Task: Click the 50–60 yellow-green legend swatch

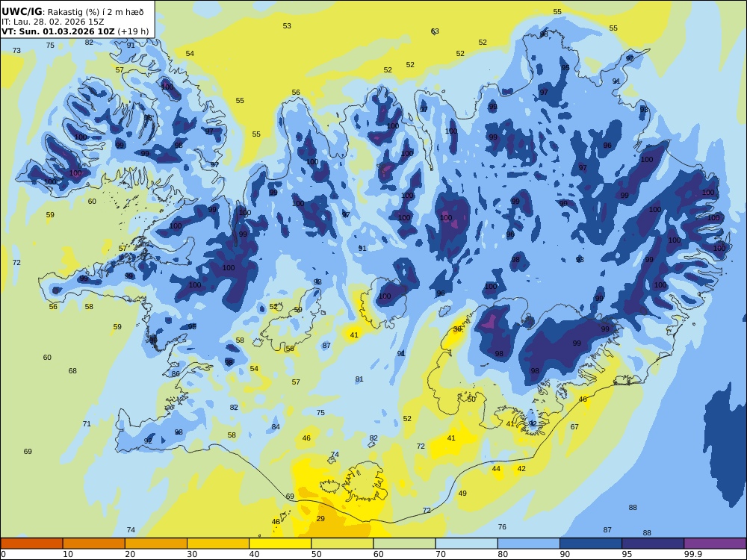Action: click(x=342, y=544)
